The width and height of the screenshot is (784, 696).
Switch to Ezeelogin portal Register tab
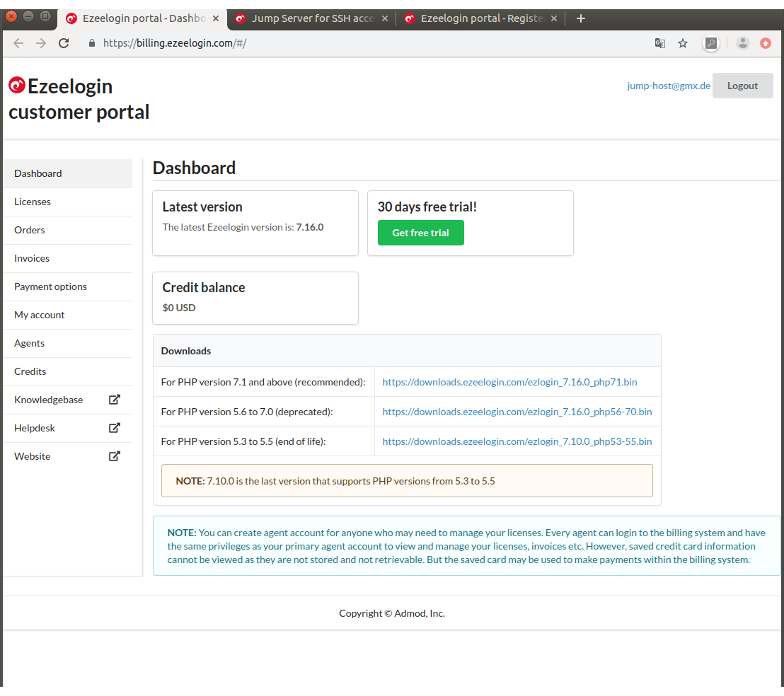pos(481,18)
